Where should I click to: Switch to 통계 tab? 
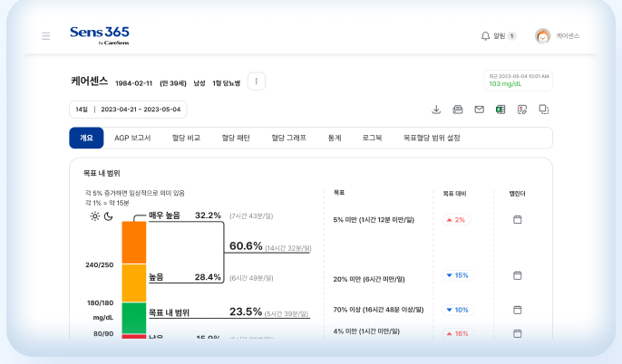(335, 138)
